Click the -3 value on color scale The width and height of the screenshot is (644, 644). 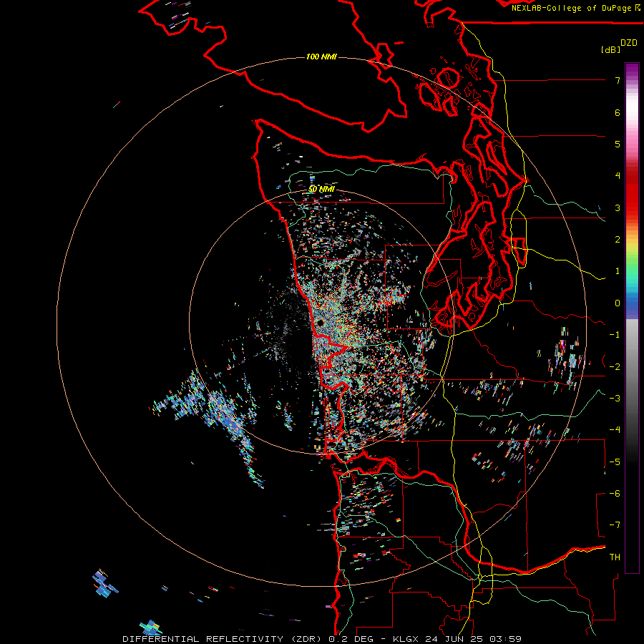[615, 399]
